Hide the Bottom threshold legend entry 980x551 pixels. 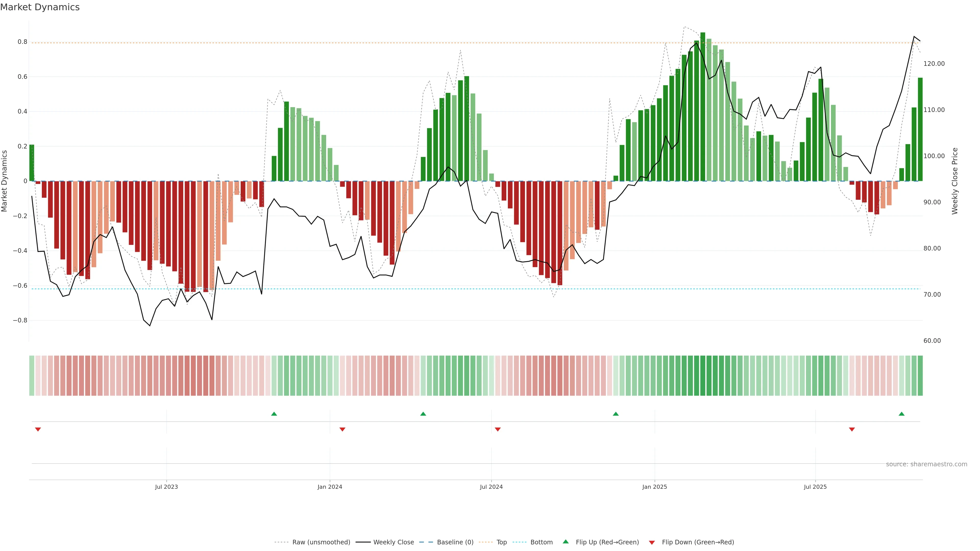click(541, 542)
